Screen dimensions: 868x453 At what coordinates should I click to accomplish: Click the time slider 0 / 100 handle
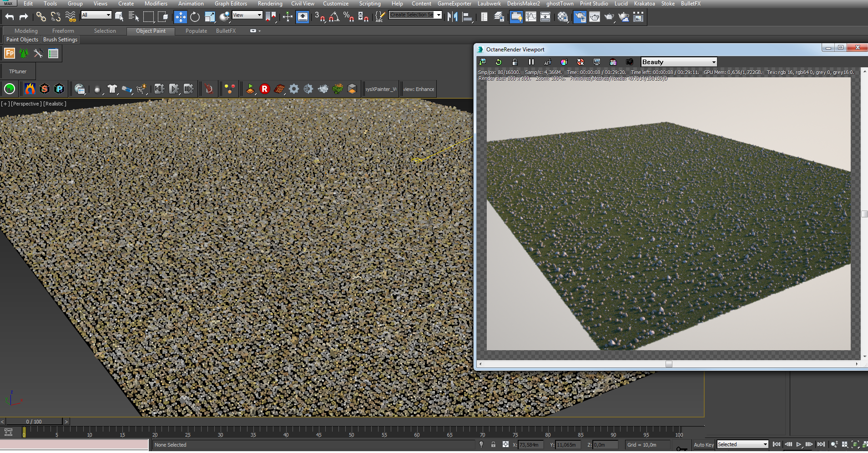pos(34,422)
